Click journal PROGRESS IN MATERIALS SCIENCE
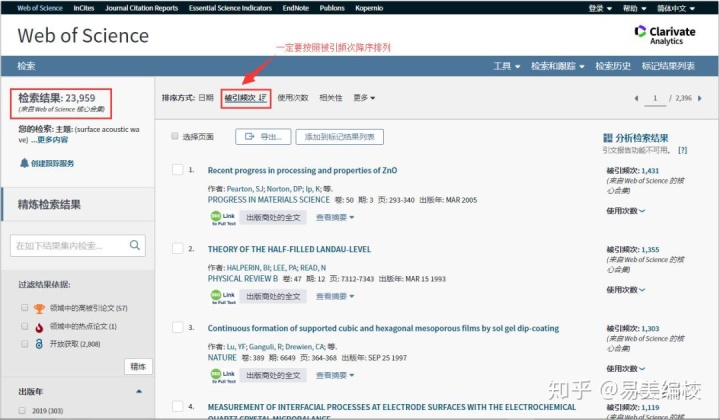This screenshot has width=720, height=420. [x=269, y=200]
